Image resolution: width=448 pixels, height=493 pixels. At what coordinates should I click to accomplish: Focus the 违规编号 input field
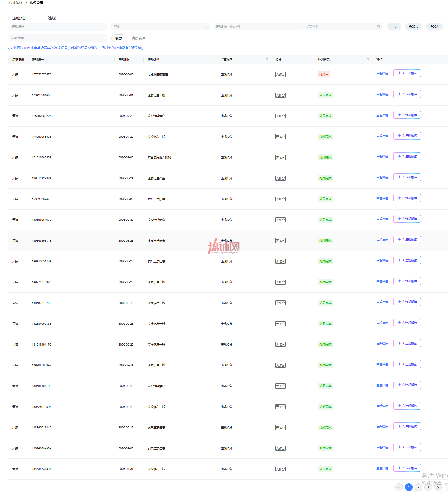(x=58, y=27)
